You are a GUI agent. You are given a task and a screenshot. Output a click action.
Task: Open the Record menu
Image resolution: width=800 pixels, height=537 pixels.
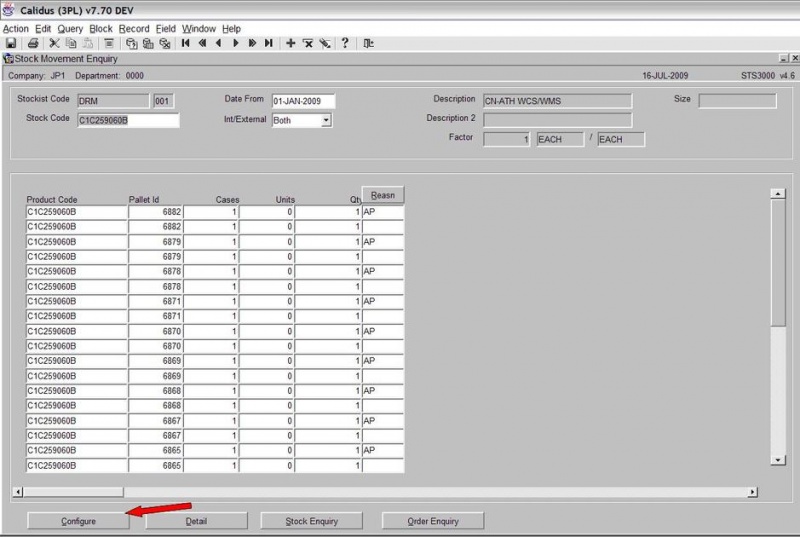point(134,29)
